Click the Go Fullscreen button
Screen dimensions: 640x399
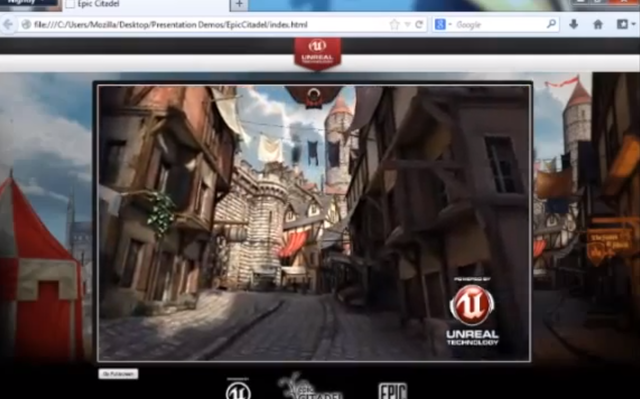click(118, 374)
